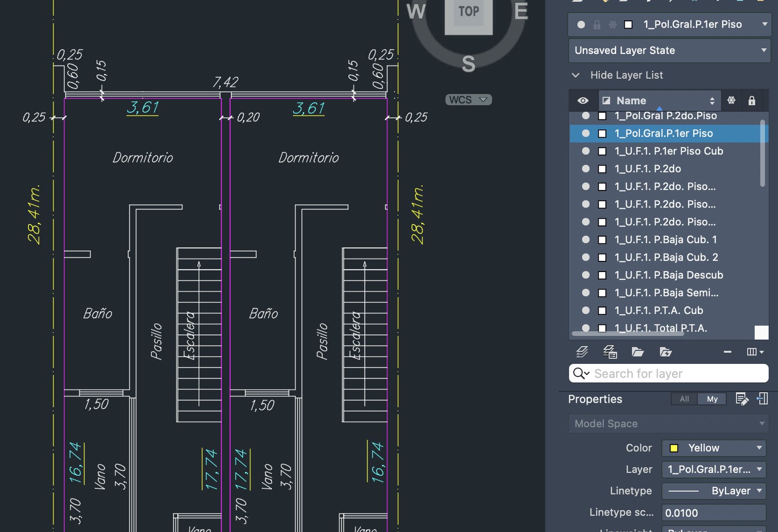Click the layer list vertical scrollbar
The image size is (778, 532).
coord(762,153)
